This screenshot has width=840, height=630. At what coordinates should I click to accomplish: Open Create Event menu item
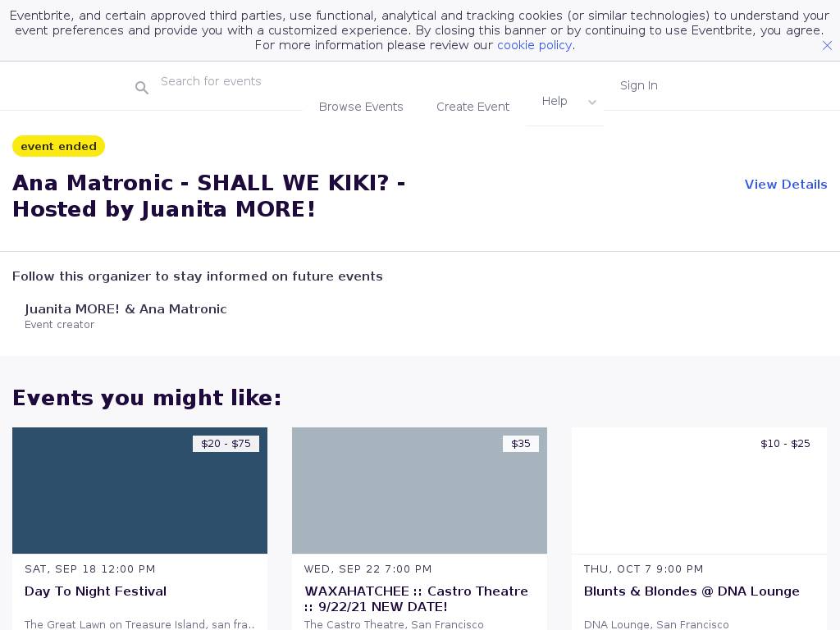(472, 107)
